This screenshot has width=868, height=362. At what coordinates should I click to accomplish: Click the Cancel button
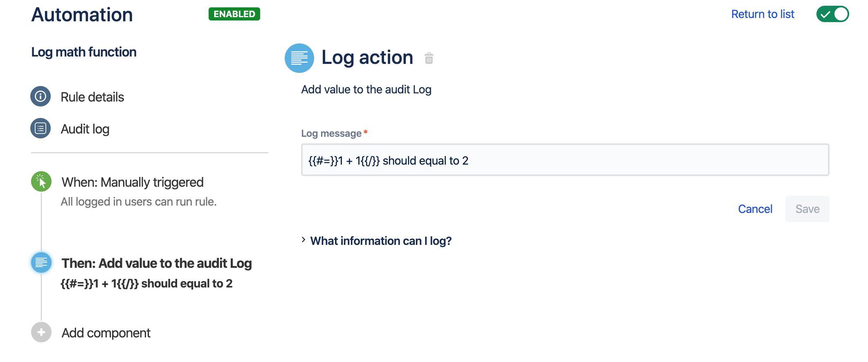755,209
